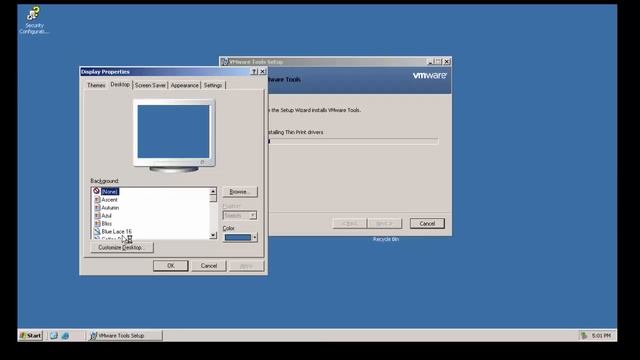
Task: Click the VMware Tools installation progress bar
Action: pos(352,141)
